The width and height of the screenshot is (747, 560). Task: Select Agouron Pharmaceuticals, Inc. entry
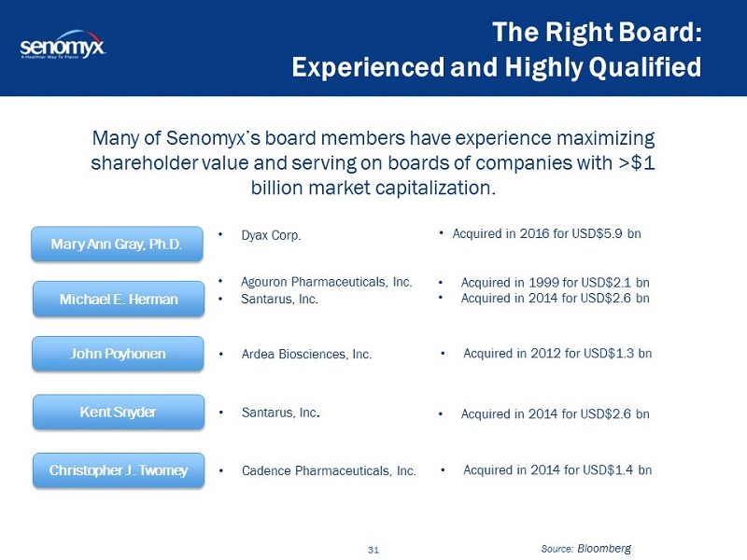click(326, 281)
